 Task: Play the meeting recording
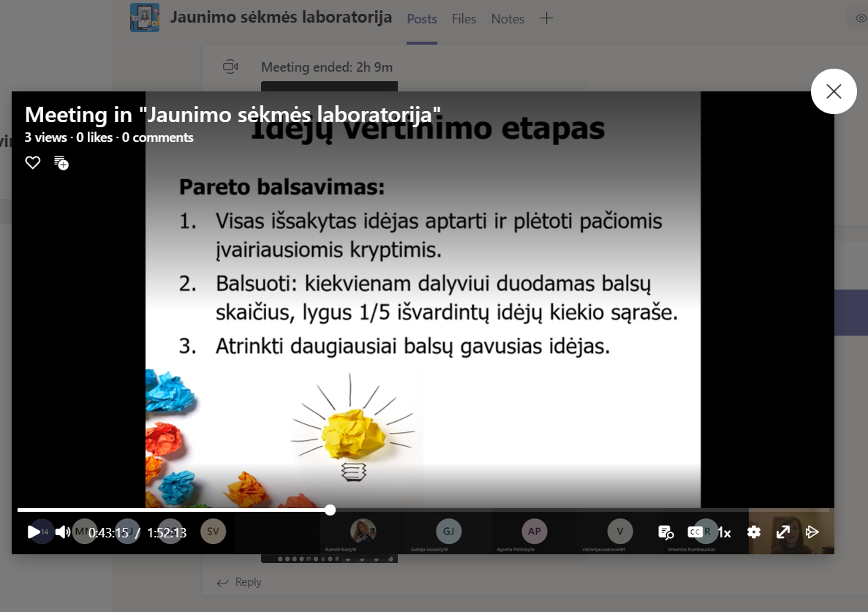pyautogui.click(x=33, y=532)
